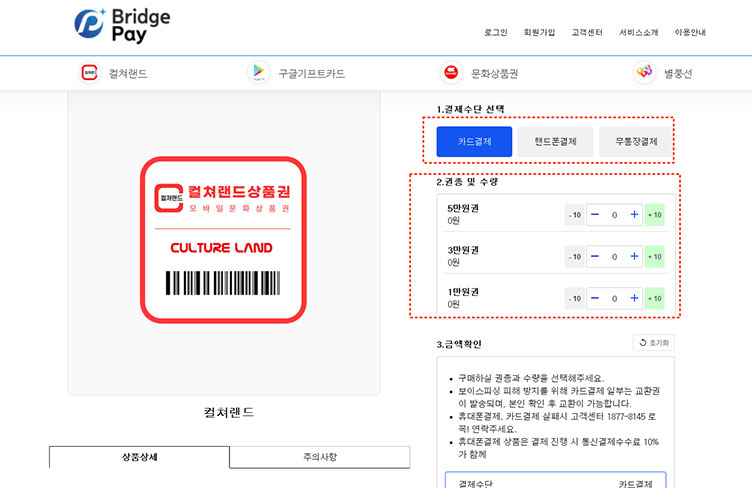This screenshot has height=500, width=752.
Task: Select 카드결제 payment method
Action: (x=474, y=141)
